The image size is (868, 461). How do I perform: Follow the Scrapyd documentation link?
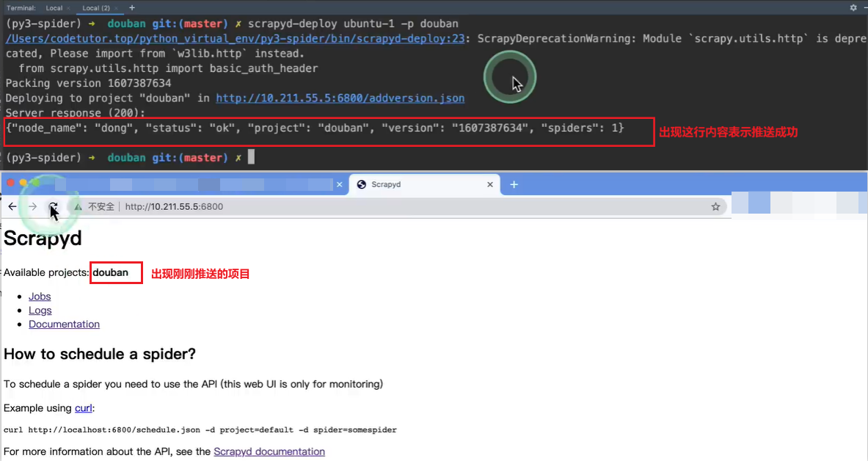(x=269, y=451)
